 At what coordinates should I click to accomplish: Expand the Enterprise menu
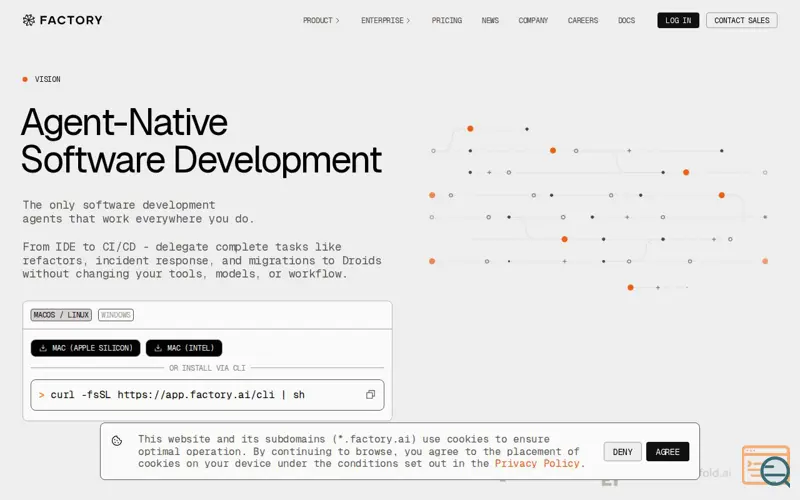(385, 20)
